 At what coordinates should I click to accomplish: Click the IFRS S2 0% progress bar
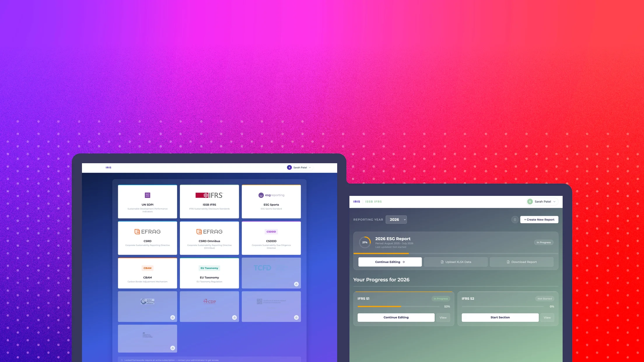[503, 307]
